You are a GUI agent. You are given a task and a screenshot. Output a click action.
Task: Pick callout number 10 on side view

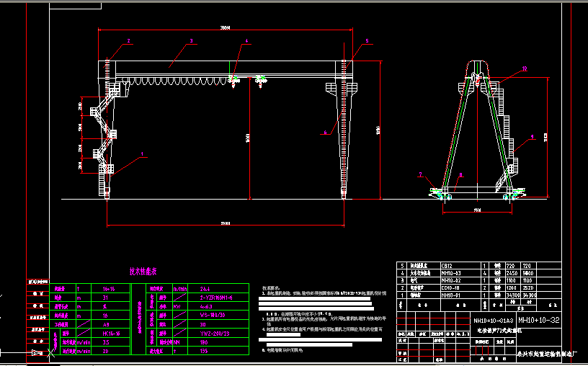pyautogui.click(x=524, y=68)
